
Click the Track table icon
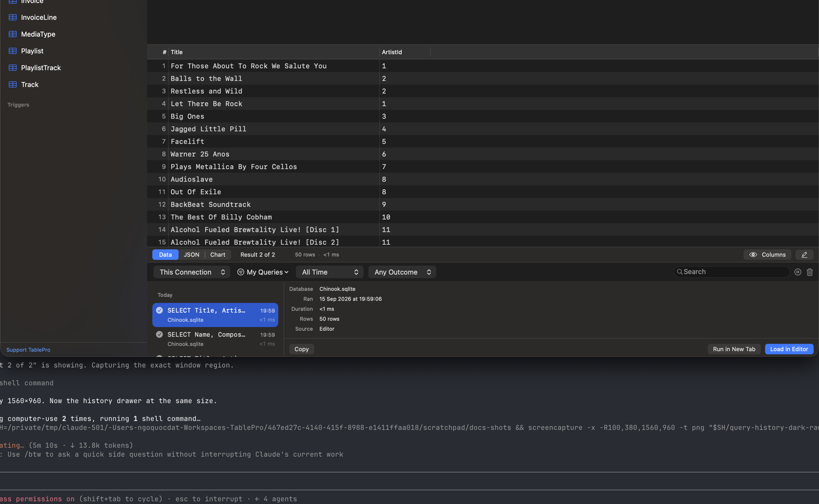tap(13, 85)
